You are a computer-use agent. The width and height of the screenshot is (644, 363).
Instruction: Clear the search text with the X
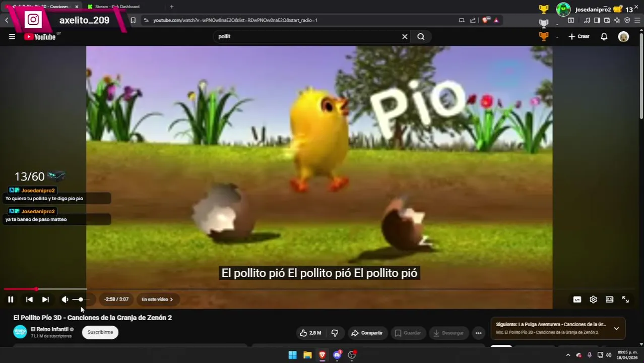pos(404,36)
